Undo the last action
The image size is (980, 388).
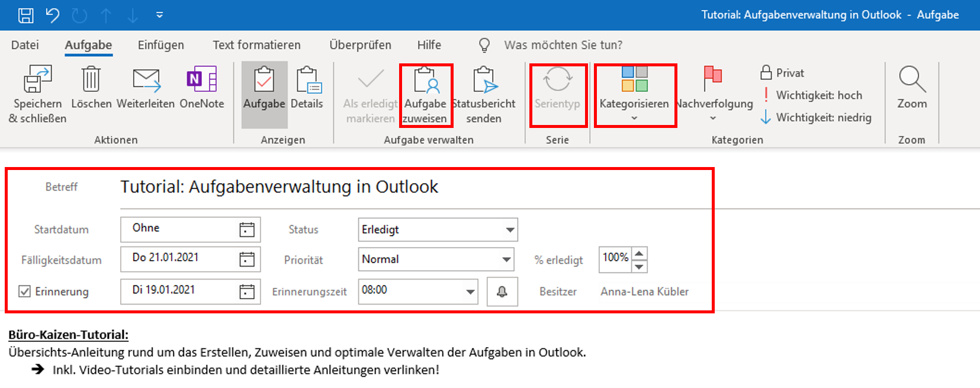pos(53,15)
